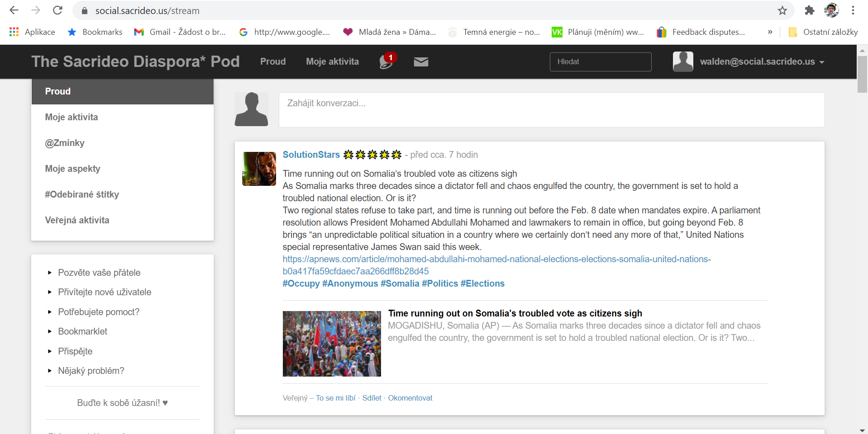
Task: Open the Chrome profile avatar
Action: tap(831, 10)
